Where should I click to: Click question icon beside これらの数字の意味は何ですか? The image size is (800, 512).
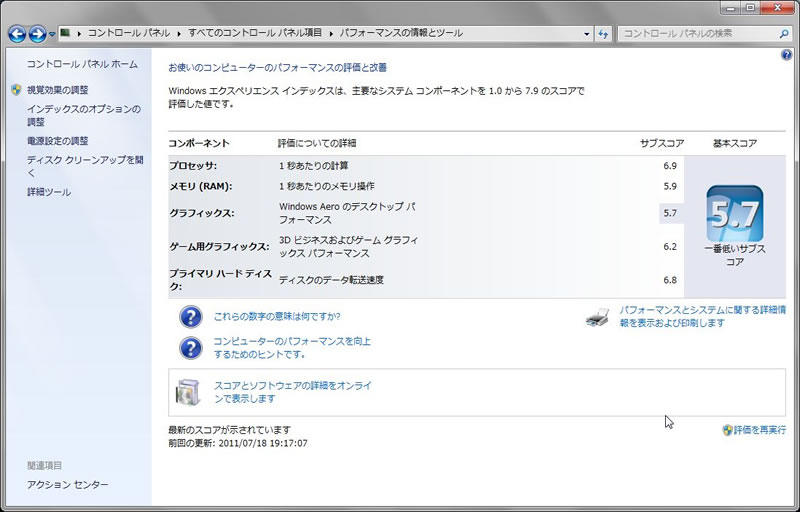(x=190, y=317)
